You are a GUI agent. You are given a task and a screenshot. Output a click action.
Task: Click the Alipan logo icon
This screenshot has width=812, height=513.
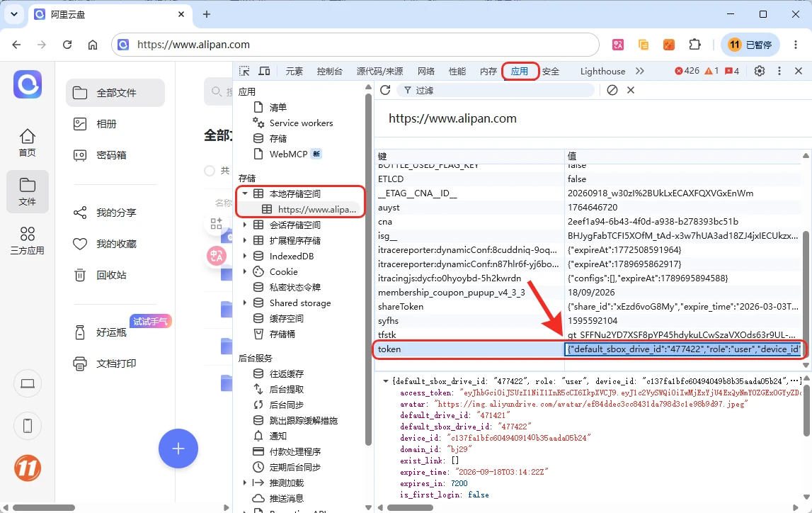(x=28, y=84)
